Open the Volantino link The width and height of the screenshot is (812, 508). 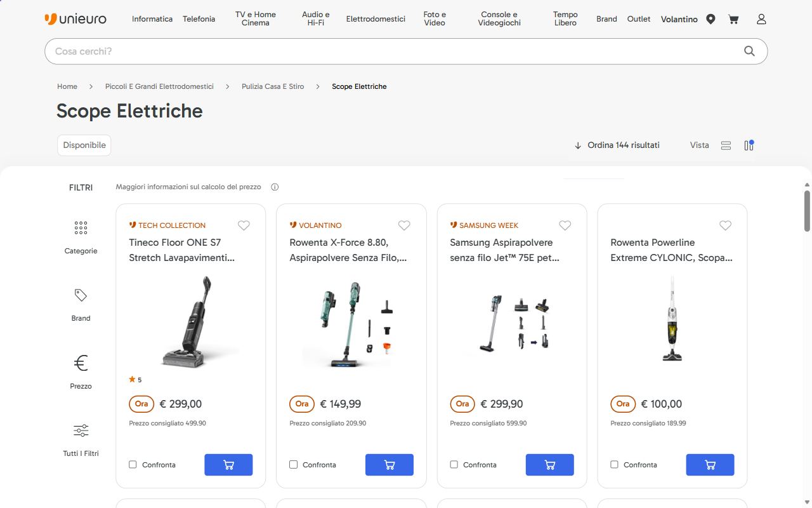(x=679, y=19)
